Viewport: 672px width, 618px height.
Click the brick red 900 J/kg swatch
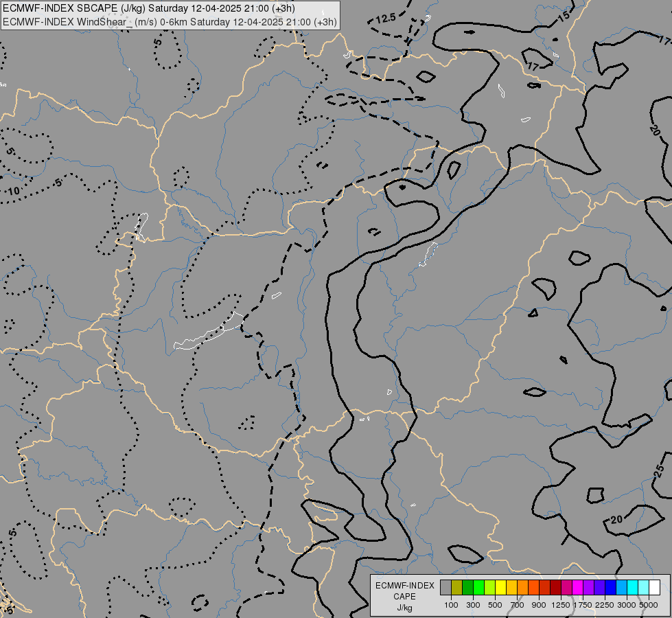(545, 587)
